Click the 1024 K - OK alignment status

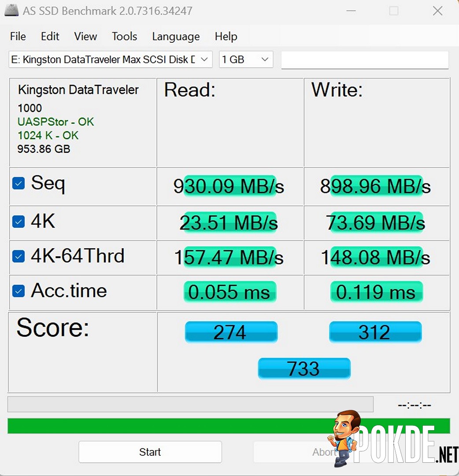click(x=48, y=135)
